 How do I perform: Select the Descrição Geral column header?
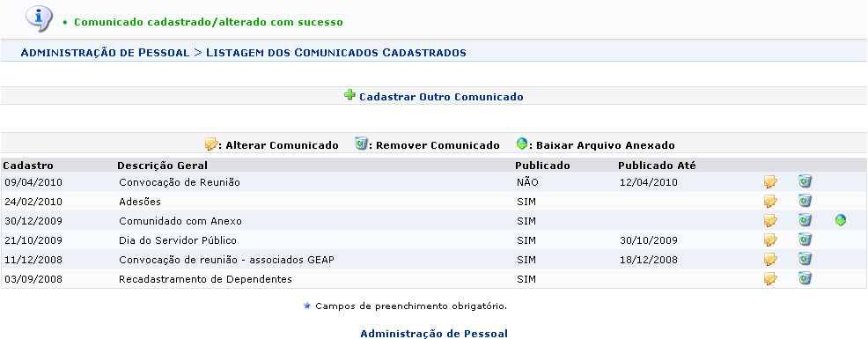[162, 165]
